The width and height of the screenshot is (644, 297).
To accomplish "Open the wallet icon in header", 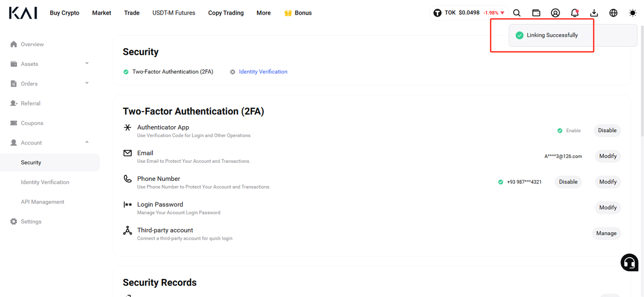I will pos(536,13).
